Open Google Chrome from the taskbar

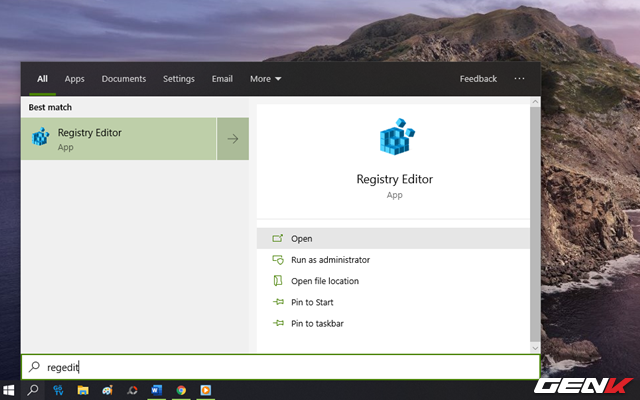point(181,390)
